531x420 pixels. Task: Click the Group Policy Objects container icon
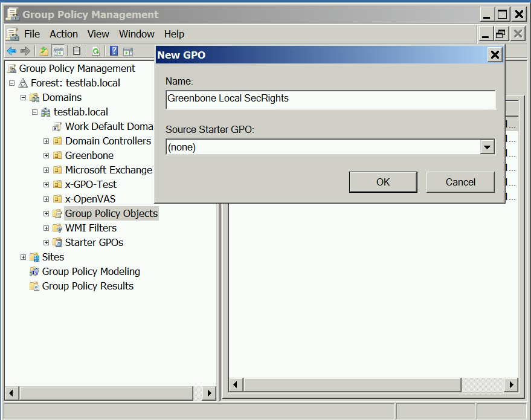tap(57, 214)
